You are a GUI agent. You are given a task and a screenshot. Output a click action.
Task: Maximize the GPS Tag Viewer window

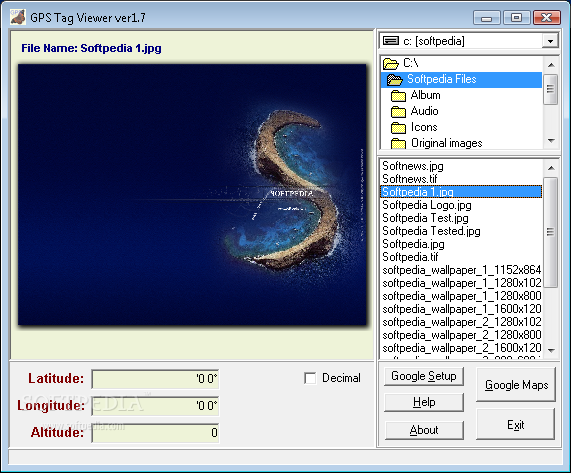pyautogui.click(x=516, y=17)
